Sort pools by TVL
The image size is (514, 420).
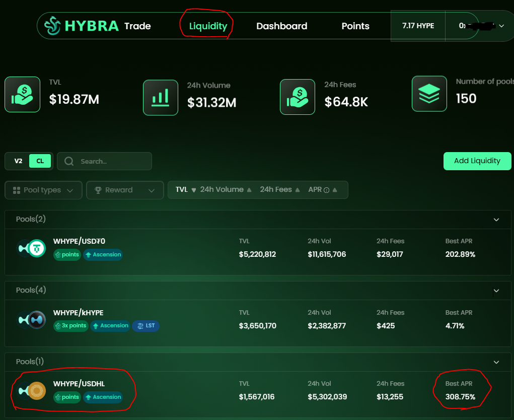click(186, 190)
